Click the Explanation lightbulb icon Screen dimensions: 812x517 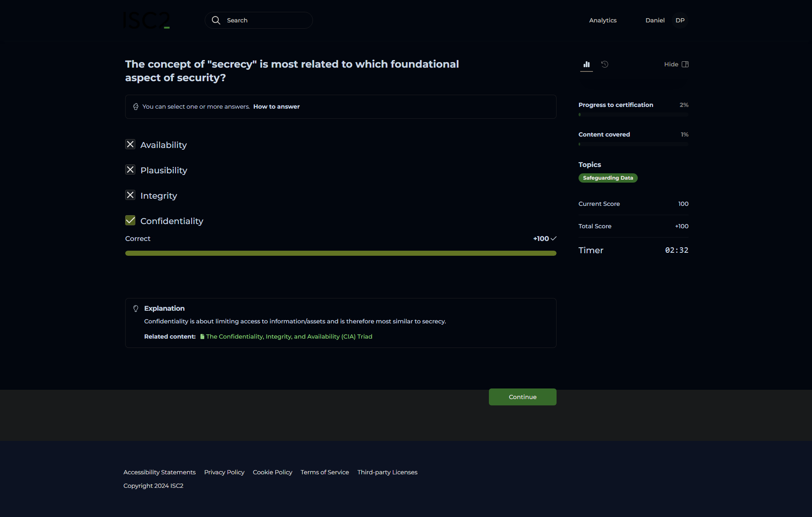pos(136,309)
